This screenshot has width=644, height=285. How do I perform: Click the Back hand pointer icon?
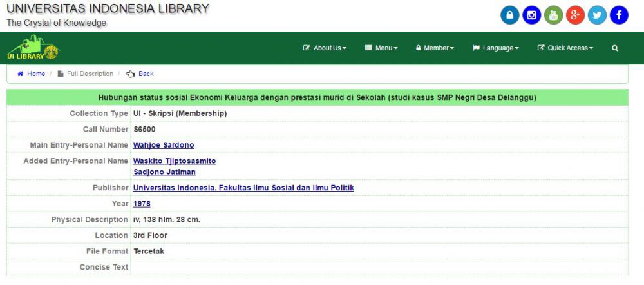[131, 74]
